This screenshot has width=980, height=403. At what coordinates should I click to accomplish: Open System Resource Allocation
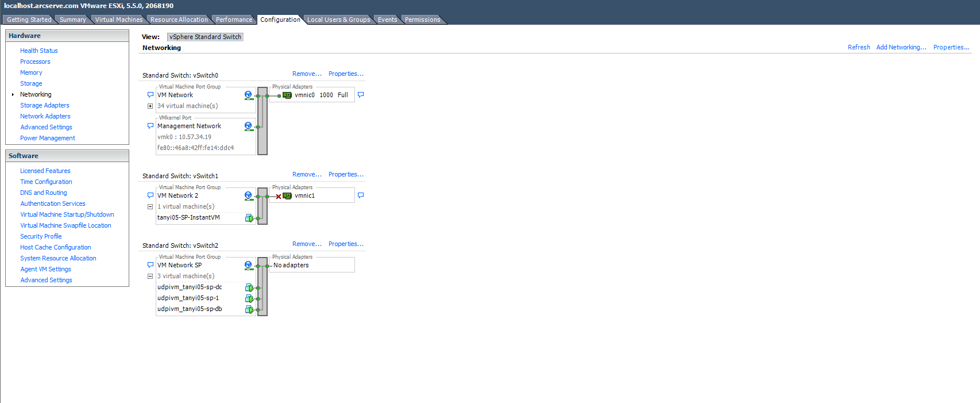click(58, 258)
